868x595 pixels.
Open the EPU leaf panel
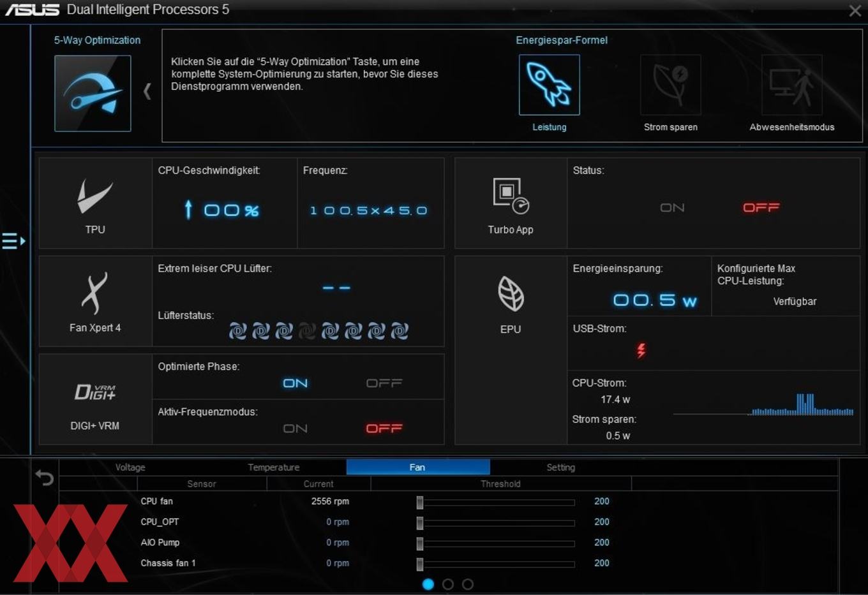click(x=511, y=351)
